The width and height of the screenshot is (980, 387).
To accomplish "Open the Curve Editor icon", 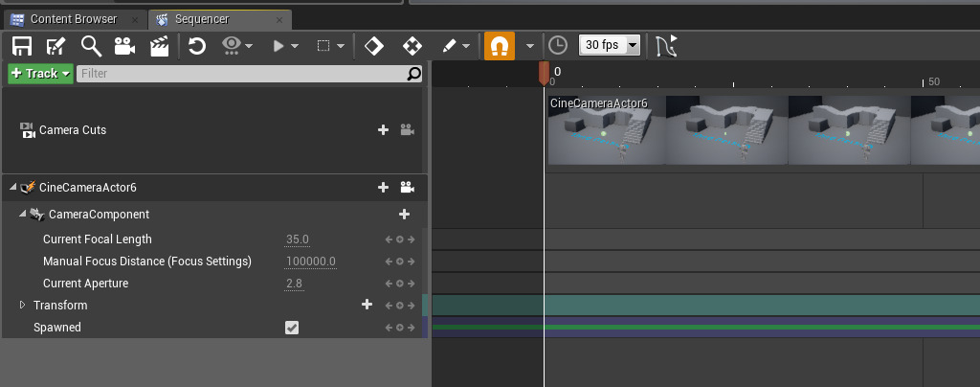I will (x=666, y=45).
